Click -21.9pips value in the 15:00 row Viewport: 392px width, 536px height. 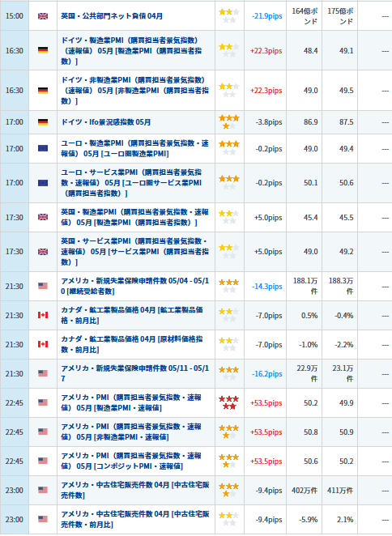266,16
